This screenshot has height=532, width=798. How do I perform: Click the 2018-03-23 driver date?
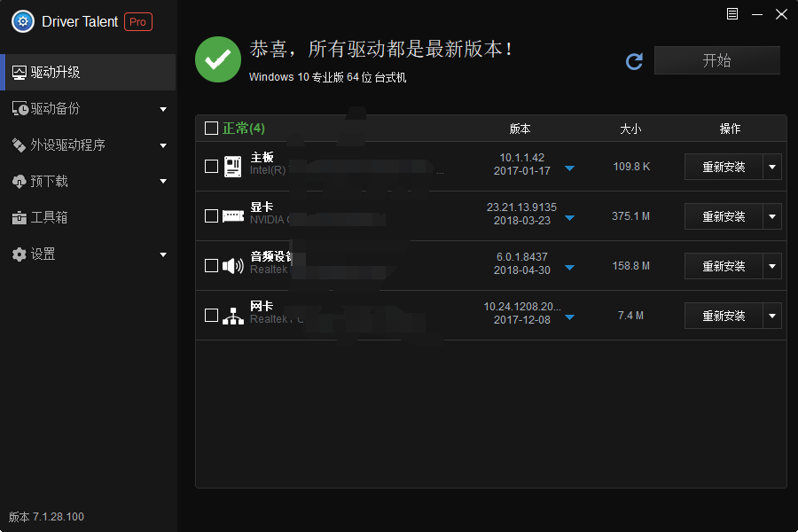click(x=522, y=221)
